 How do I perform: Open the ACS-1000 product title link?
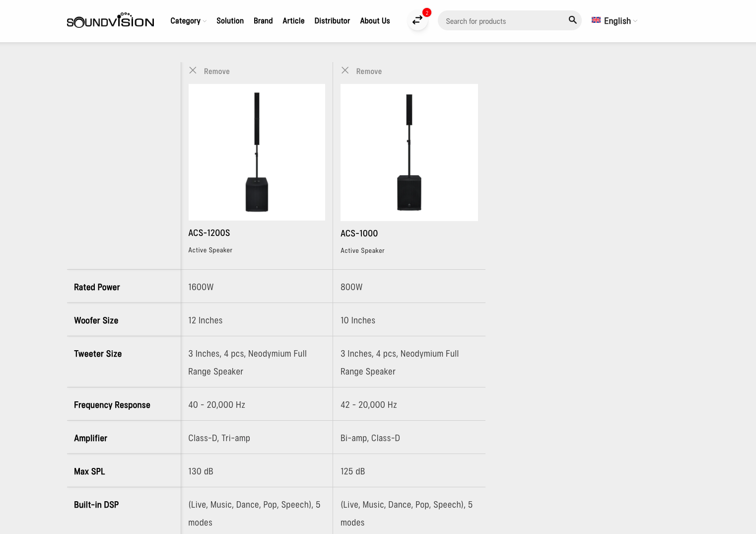[359, 233]
